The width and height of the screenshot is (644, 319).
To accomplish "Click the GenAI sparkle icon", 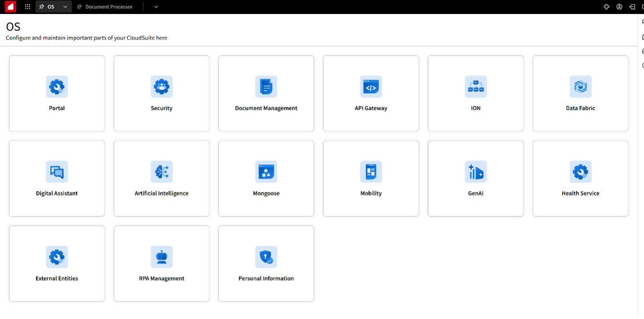I will click(x=476, y=172).
